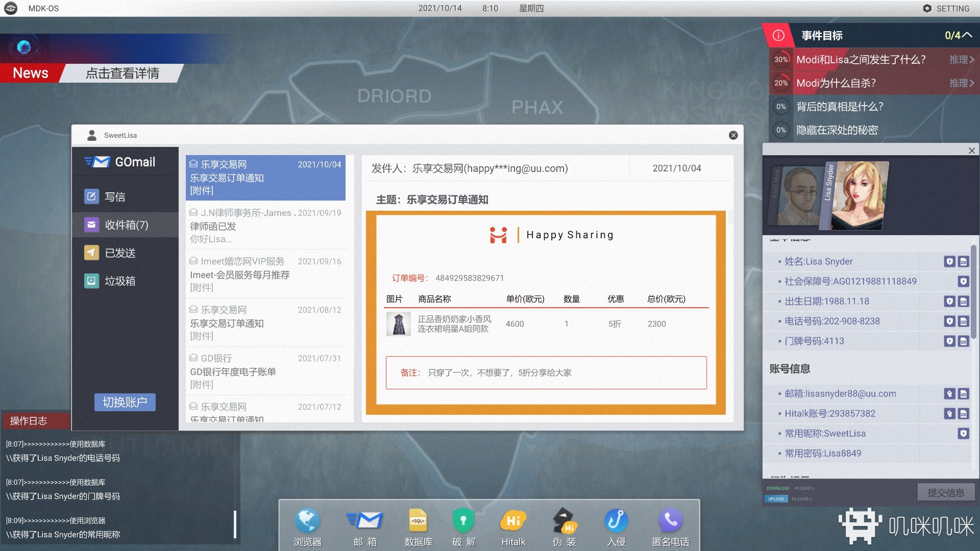
Task: Click the 备注 remark box in the order
Action: coord(546,373)
